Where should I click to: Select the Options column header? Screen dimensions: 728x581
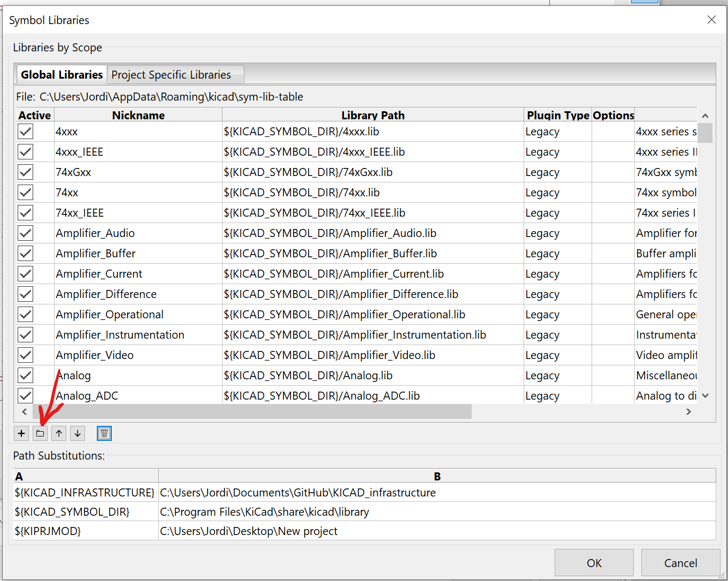coord(613,115)
